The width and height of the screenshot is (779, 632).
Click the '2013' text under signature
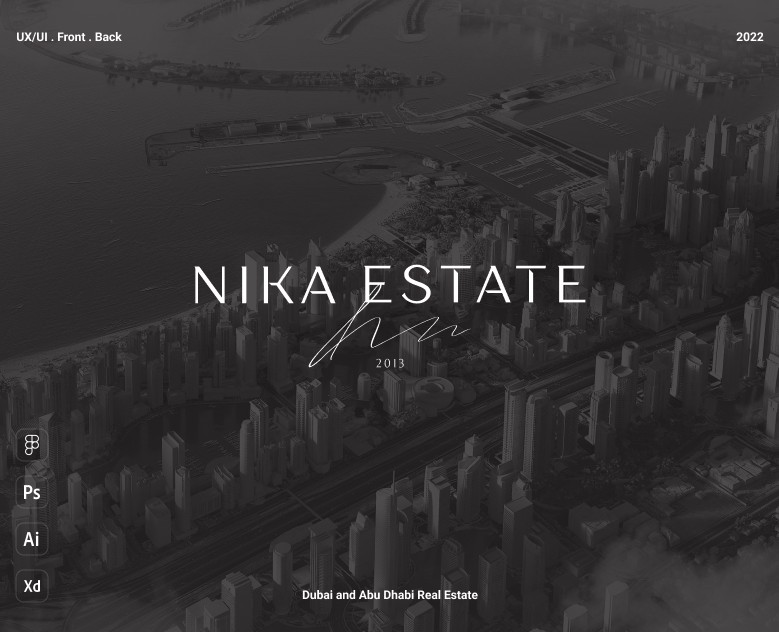(x=390, y=363)
